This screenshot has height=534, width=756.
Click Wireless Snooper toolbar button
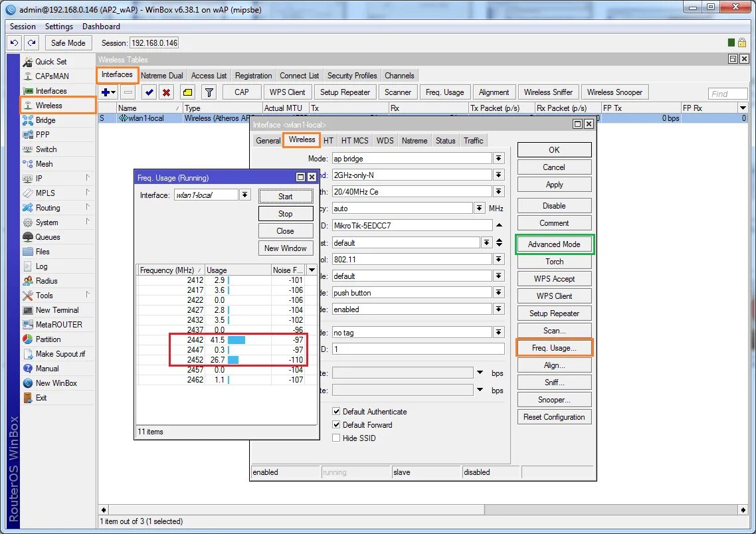(614, 92)
